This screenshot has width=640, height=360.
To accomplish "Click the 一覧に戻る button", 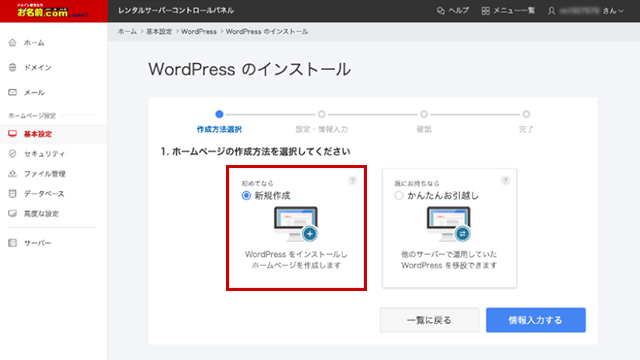I will [x=429, y=320].
